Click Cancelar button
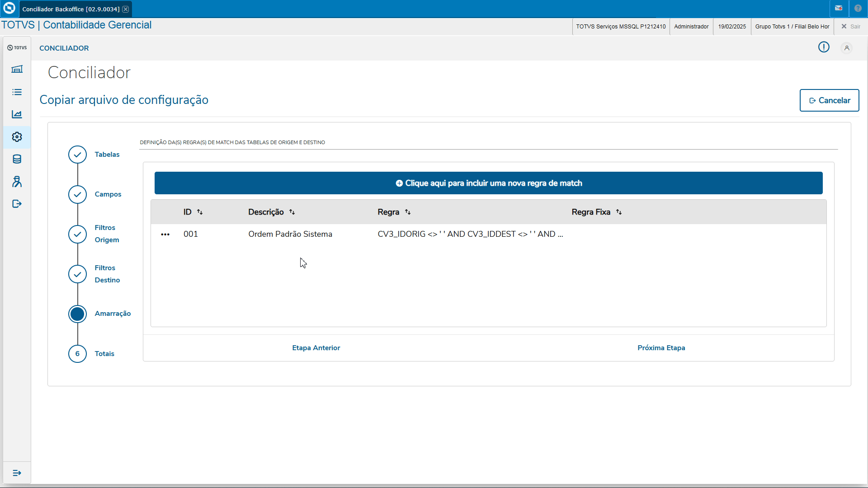868x488 pixels. point(829,100)
